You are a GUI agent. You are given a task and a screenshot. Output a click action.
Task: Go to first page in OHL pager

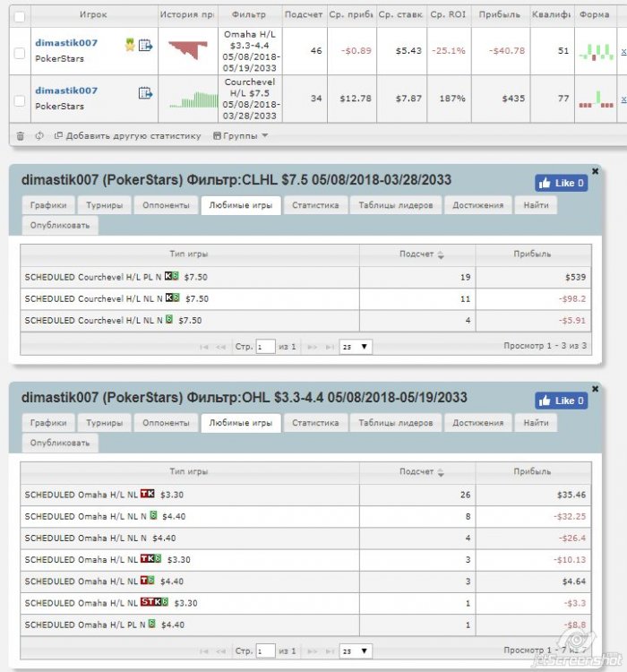click(x=203, y=651)
